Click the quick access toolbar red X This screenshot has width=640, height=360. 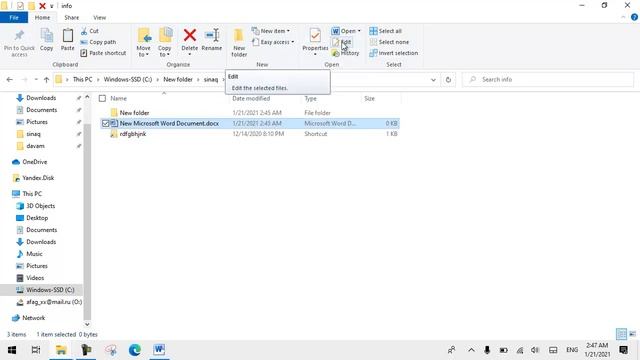coord(42,6)
